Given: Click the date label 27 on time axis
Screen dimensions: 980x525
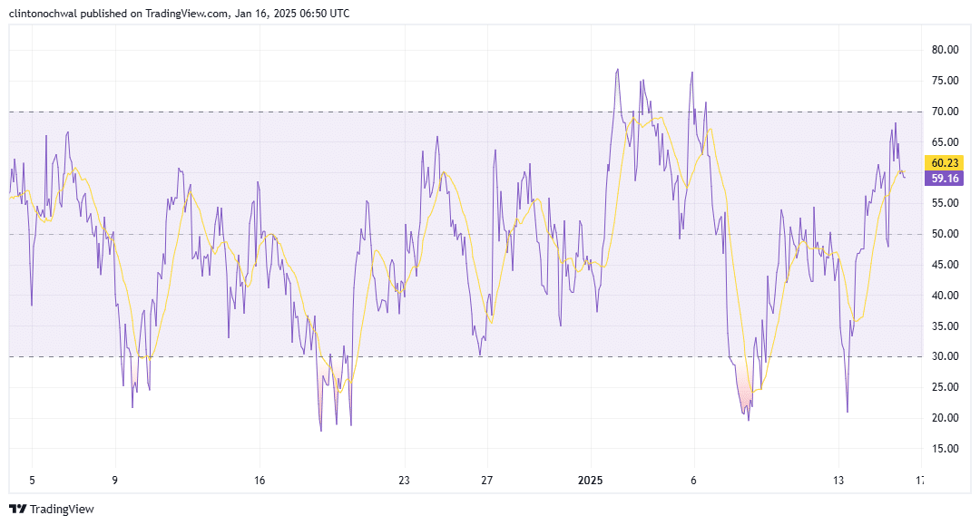Looking at the screenshot, I should [x=487, y=480].
